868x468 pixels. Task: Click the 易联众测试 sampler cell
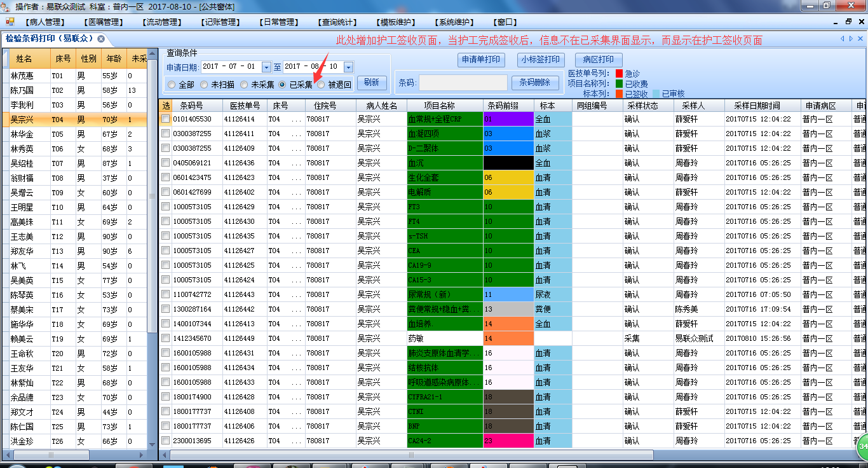pyautogui.click(x=699, y=338)
